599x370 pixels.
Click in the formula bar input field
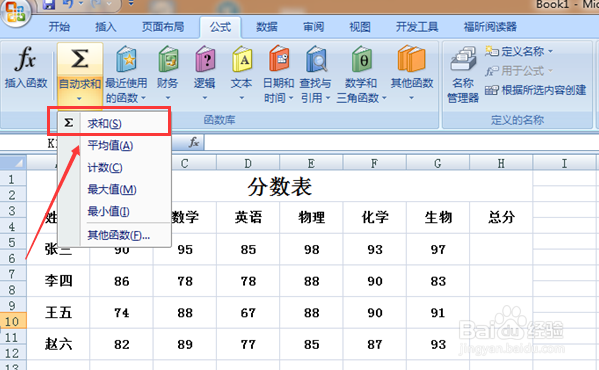pyautogui.click(x=401, y=143)
